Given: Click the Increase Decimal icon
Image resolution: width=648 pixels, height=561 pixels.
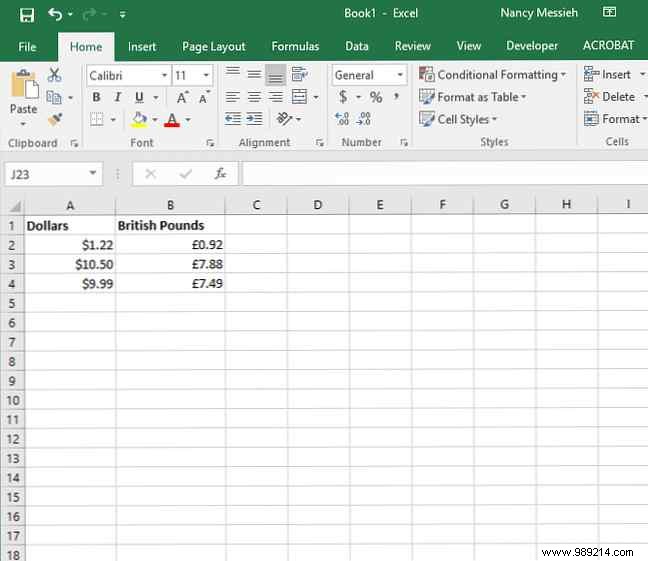Looking at the screenshot, I should pos(342,119).
